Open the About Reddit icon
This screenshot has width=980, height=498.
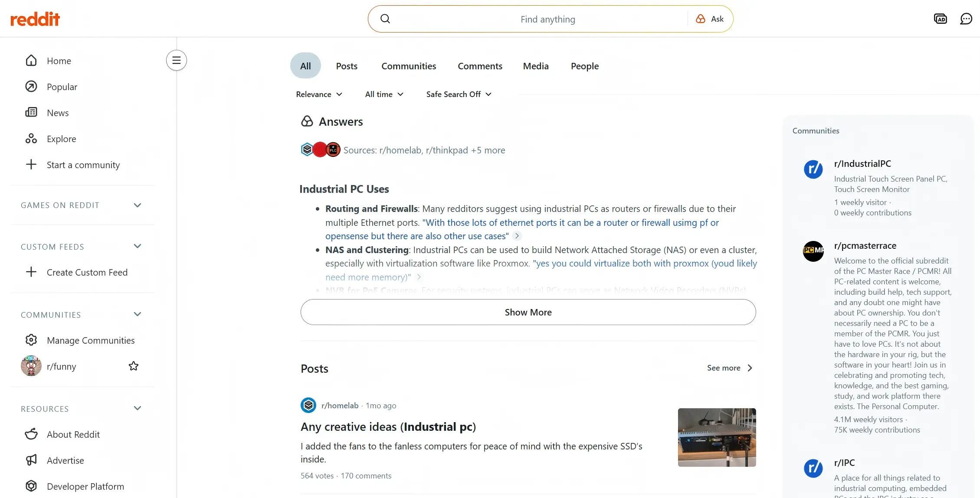31,434
